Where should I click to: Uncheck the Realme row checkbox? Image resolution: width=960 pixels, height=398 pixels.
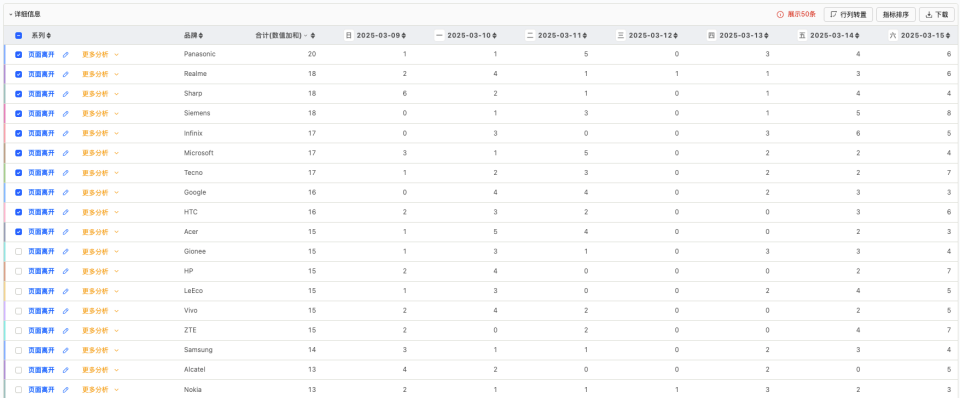point(18,74)
